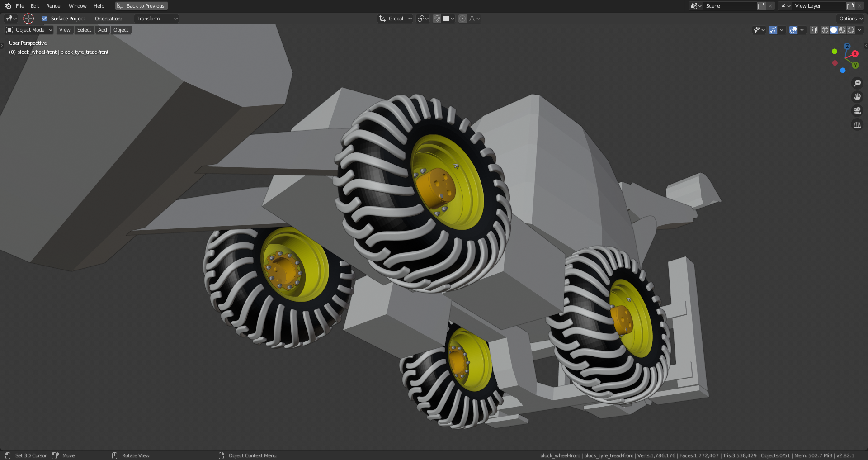Open the viewport Select menu
Viewport: 868px width, 460px height.
click(84, 30)
